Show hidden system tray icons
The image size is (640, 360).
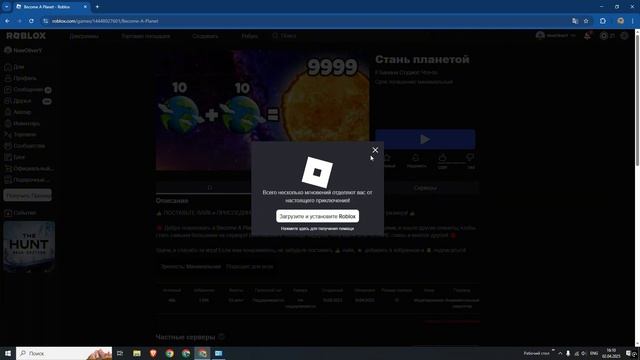click(x=560, y=353)
